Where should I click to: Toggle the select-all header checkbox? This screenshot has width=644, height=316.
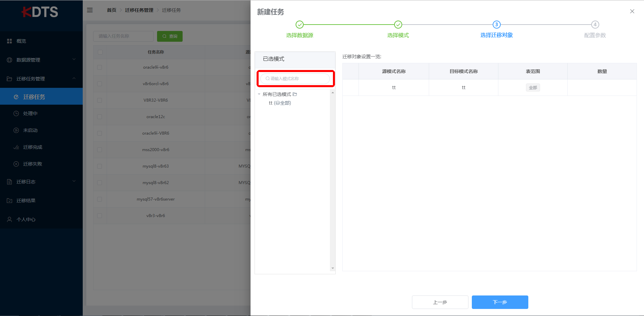point(100,52)
